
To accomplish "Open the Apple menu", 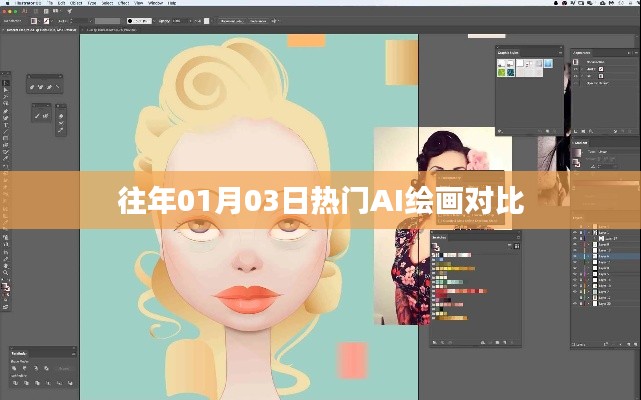I will click(8, 3).
